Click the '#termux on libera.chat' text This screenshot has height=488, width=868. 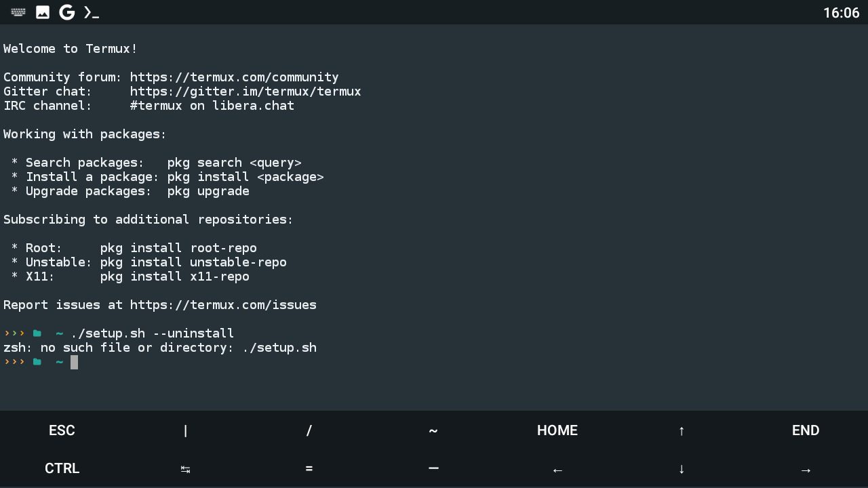pos(212,106)
